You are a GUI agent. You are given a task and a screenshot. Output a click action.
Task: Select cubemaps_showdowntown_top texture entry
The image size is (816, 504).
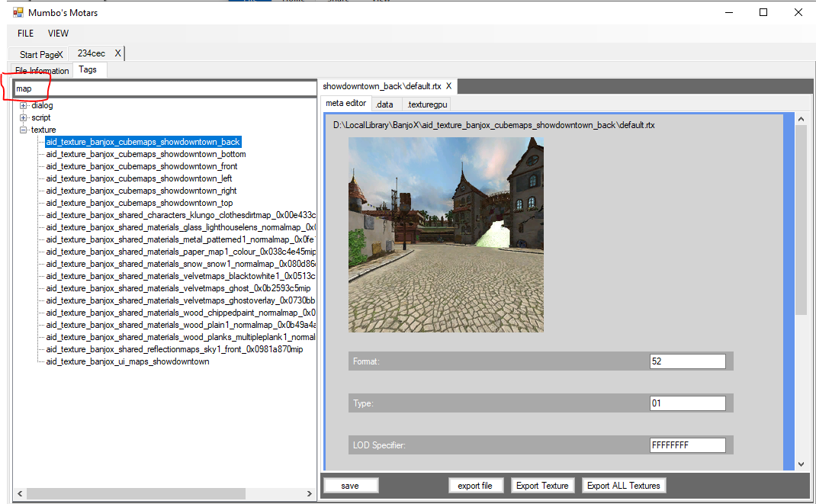139,203
